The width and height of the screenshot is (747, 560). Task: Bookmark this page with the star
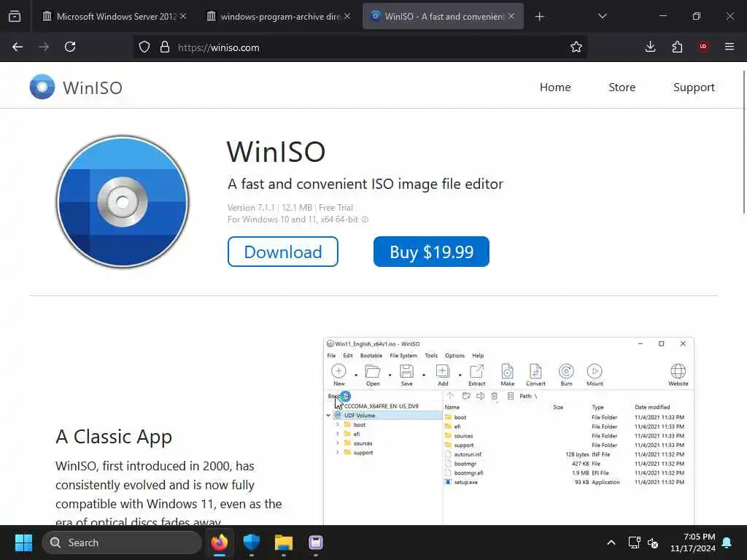[576, 47]
